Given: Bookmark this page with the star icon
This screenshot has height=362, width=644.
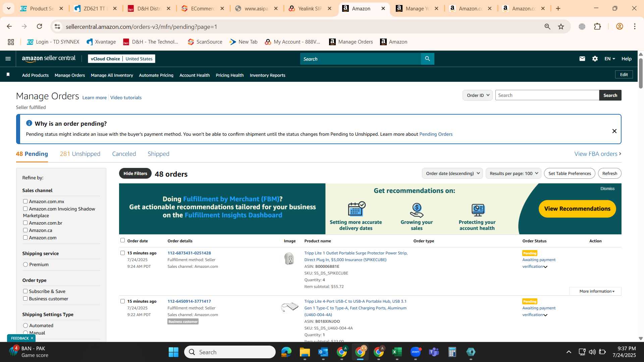Looking at the screenshot, I should pos(561,26).
